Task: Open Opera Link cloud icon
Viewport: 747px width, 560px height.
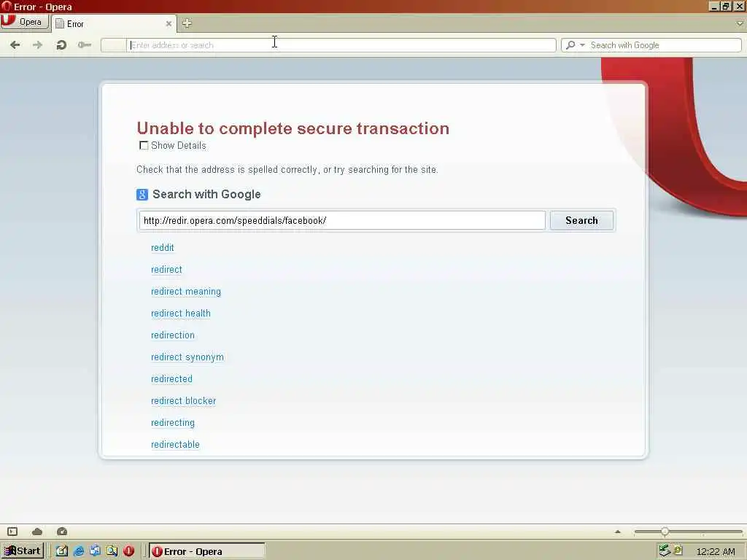Action: coord(37,532)
